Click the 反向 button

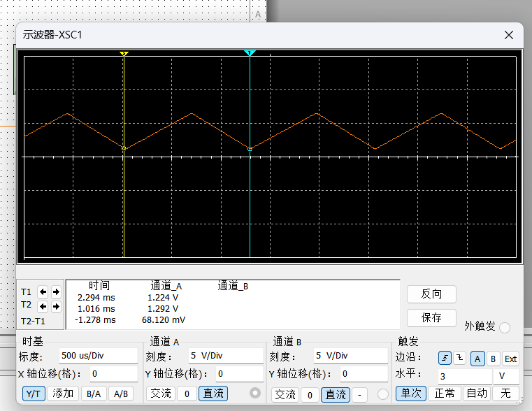[x=431, y=294]
